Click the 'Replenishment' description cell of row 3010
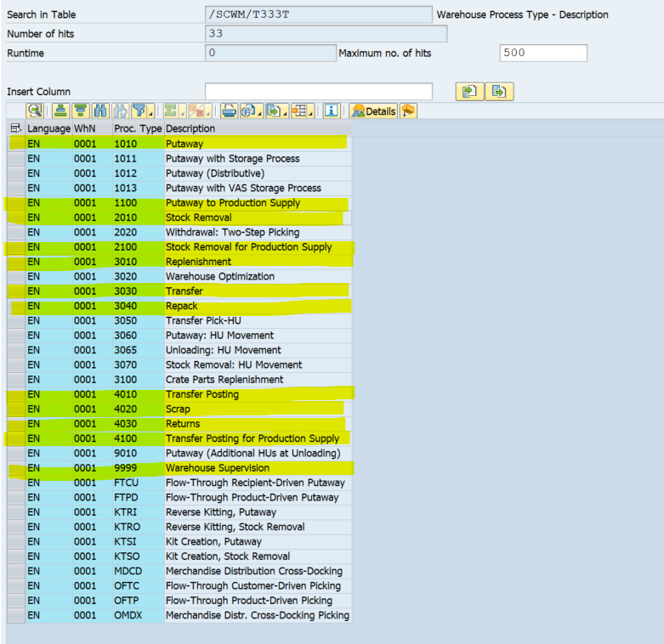Image resolution: width=664 pixels, height=644 pixels. [x=258, y=262]
